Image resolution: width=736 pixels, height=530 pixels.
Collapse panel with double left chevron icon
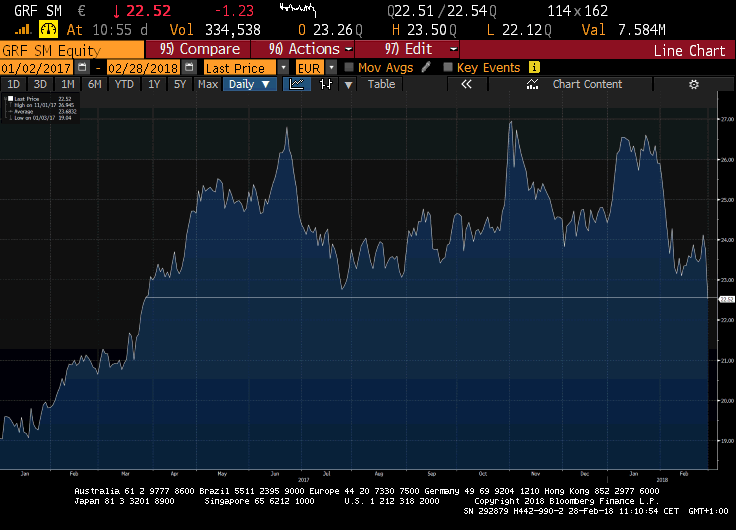click(466, 84)
